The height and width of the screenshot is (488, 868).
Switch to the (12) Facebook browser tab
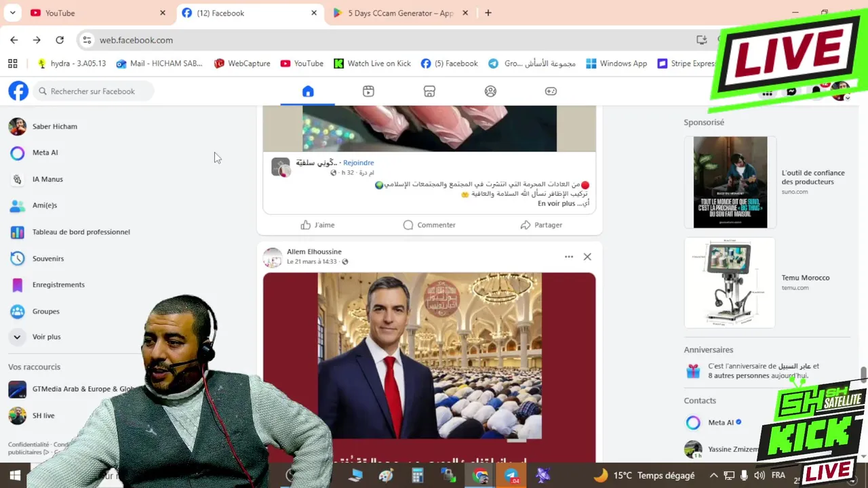(250, 13)
